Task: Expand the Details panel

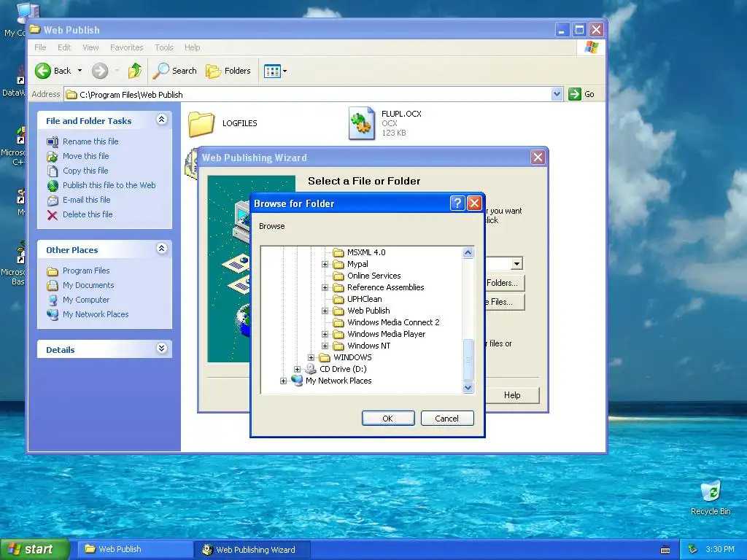Action: point(161,348)
